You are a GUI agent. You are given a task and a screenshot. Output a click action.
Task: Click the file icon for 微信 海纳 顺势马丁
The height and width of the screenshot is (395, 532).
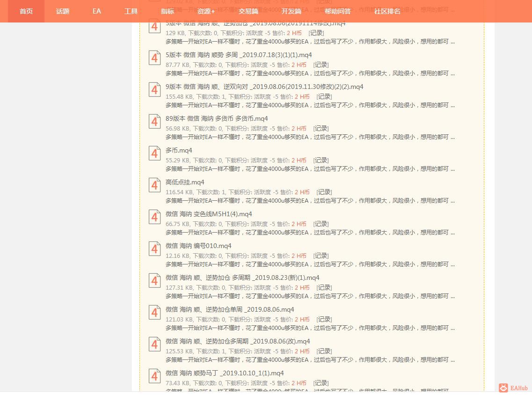pos(154,376)
